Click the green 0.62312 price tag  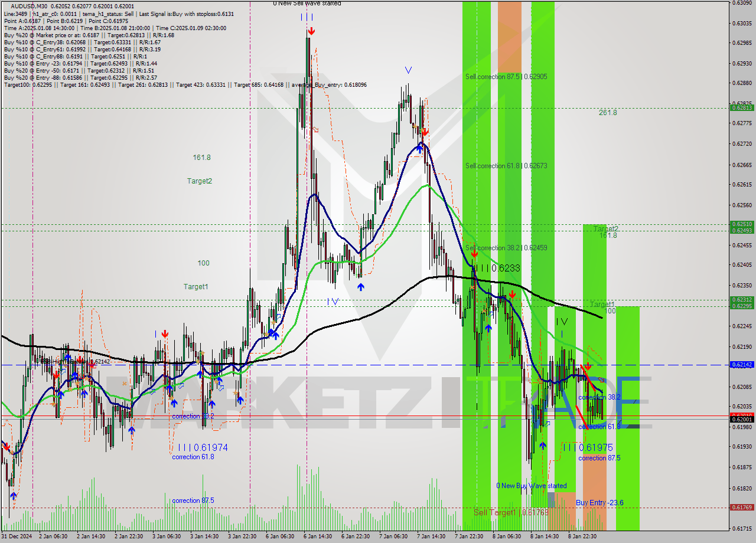pos(742,300)
